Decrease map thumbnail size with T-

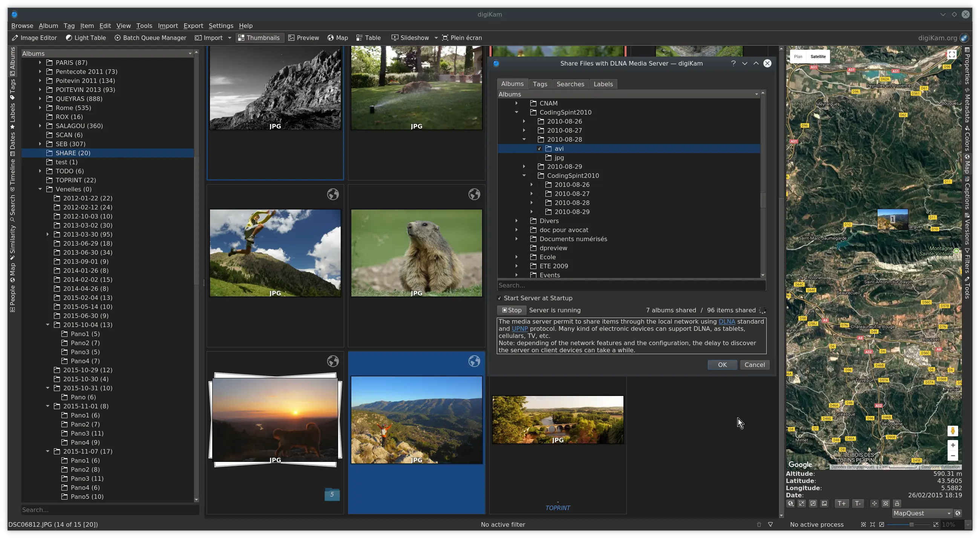click(x=857, y=503)
